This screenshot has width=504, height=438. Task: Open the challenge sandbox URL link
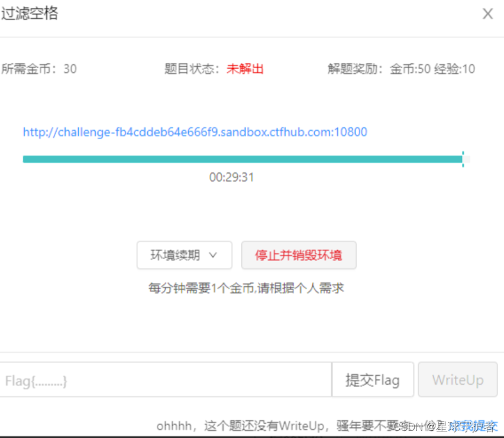[x=195, y=132]
